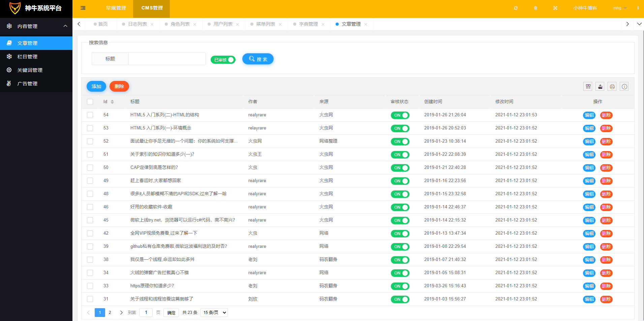Click the blue 添加 button
The height and width of the screenshot is (321, 644).
[96, 86]
